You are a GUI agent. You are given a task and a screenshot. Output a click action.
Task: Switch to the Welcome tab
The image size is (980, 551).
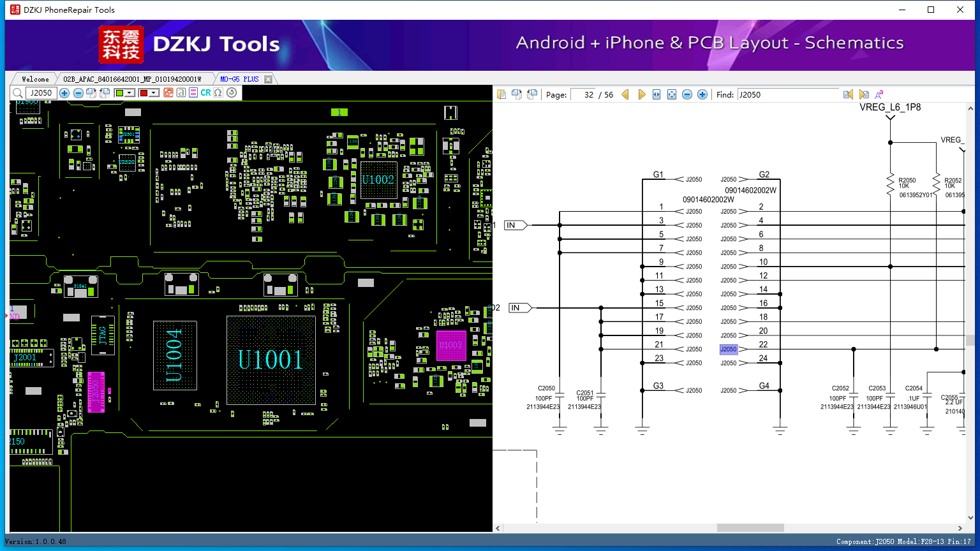(35, 79)
